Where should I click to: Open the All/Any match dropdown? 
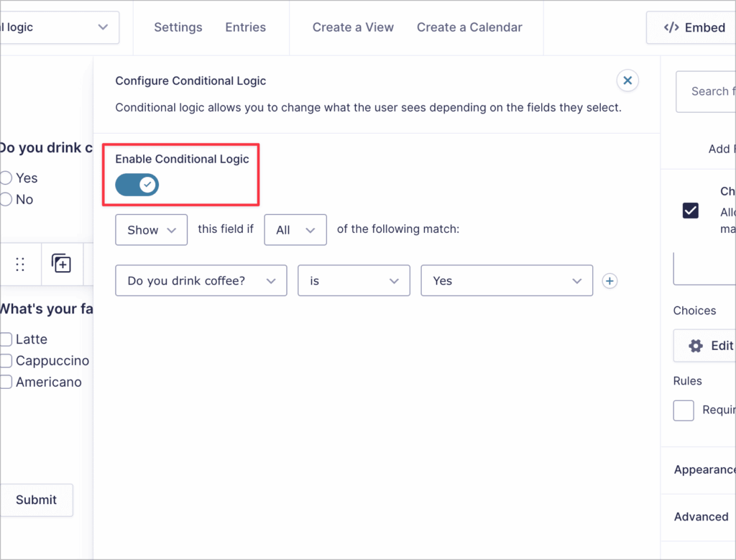295,230
